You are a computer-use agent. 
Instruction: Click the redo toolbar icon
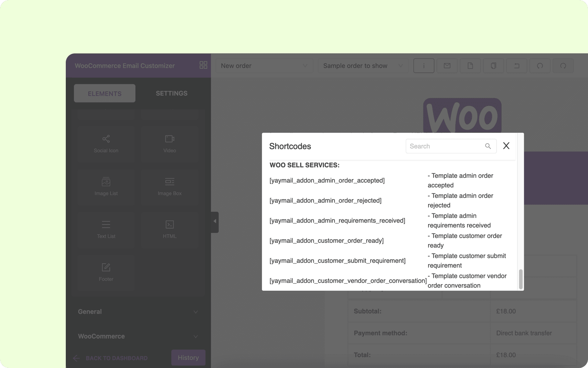point(563,66)
